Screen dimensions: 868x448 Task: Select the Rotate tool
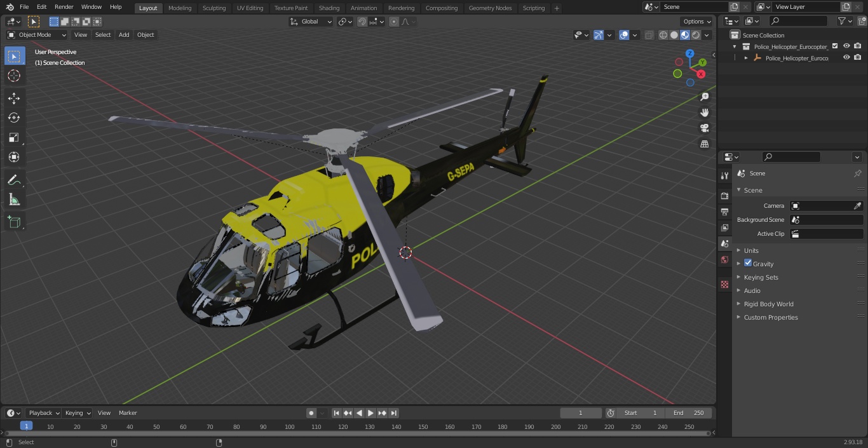[14, 118]
